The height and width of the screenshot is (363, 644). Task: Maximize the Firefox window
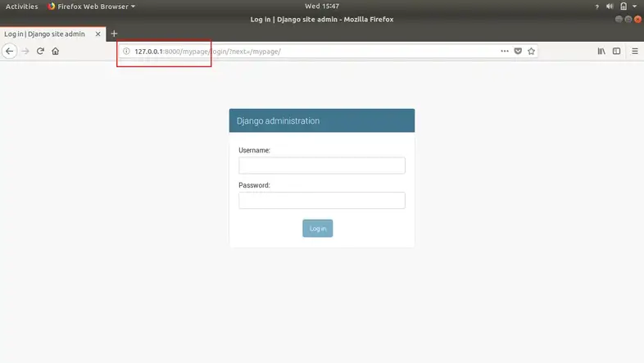(x=628, y=20)
